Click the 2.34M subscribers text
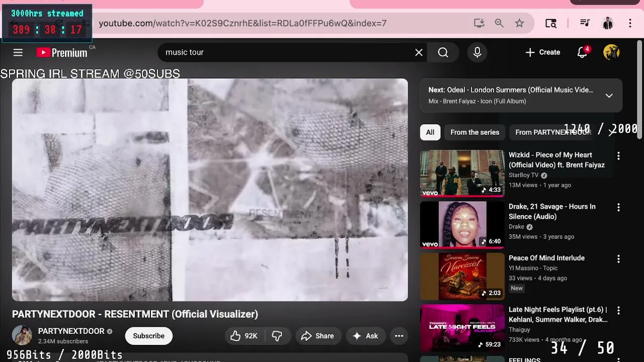644x362 pixels. click(63, 341)
